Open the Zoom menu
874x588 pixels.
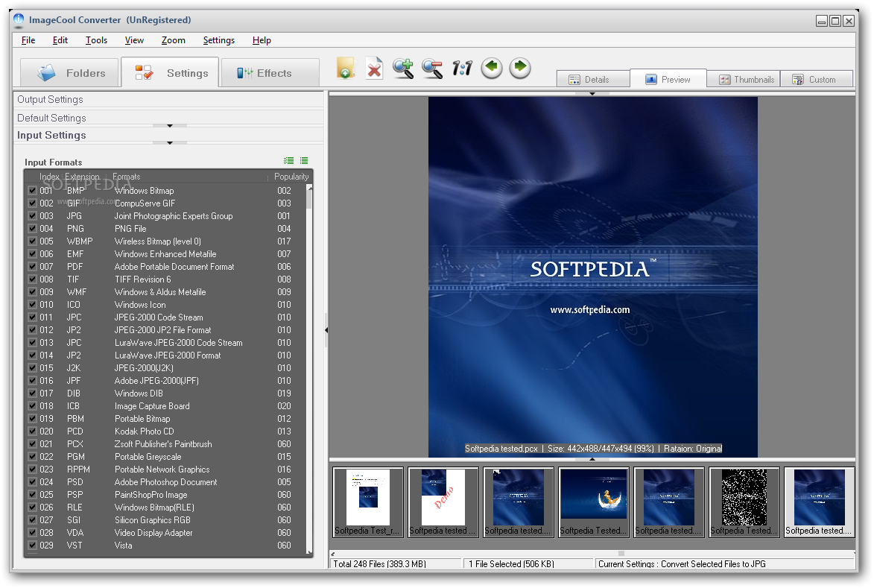click(174, 40)
